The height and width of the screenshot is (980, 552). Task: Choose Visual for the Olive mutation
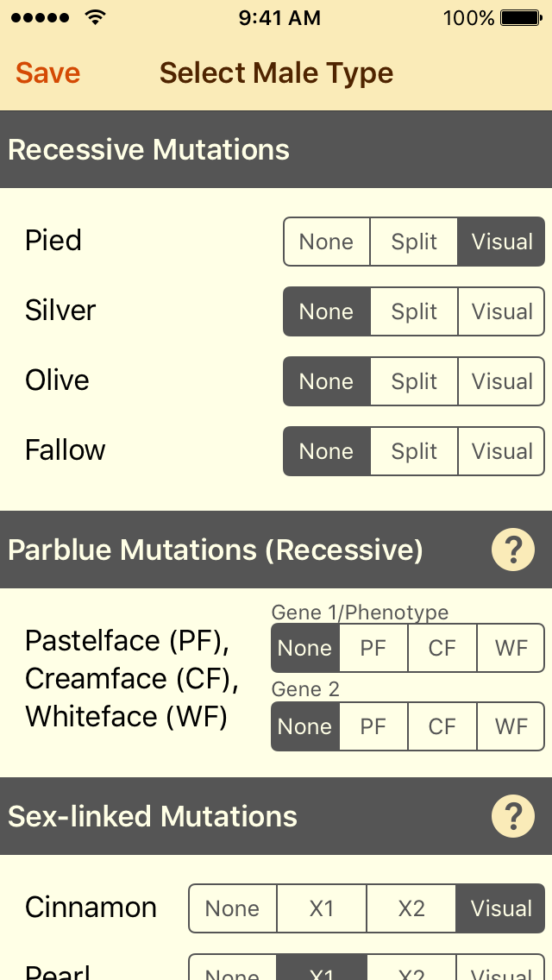coord(501,381)
